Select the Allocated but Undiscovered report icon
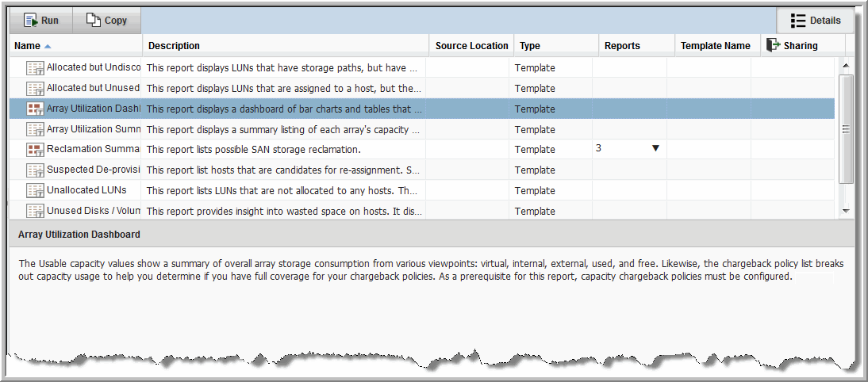Viewport: 868px width, 382px height. tap(35, 68)
